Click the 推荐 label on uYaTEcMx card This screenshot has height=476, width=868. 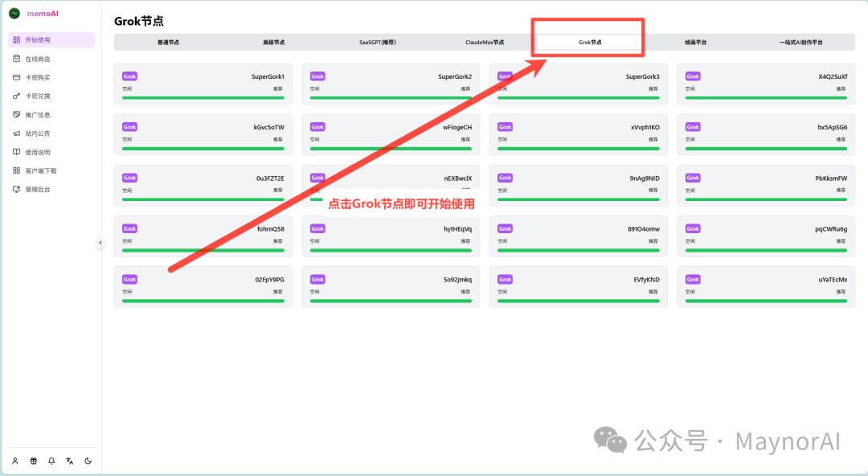click(841, 292)
